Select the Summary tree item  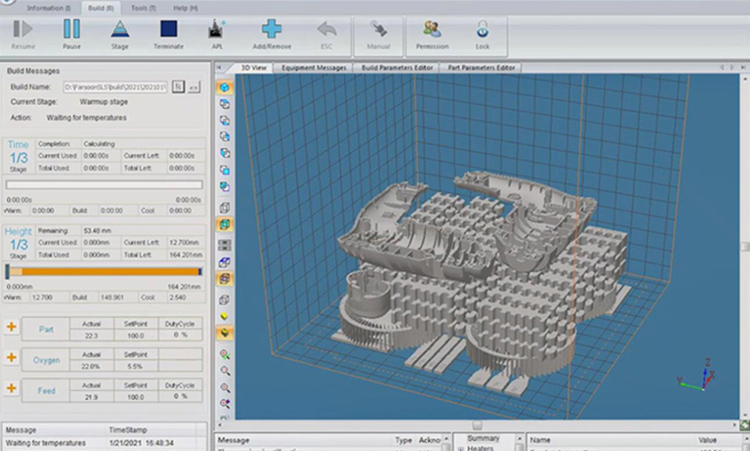pos(483,439)
